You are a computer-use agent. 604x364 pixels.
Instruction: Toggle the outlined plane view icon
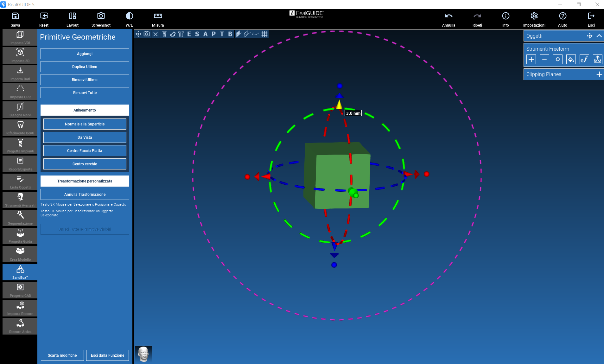247,34
